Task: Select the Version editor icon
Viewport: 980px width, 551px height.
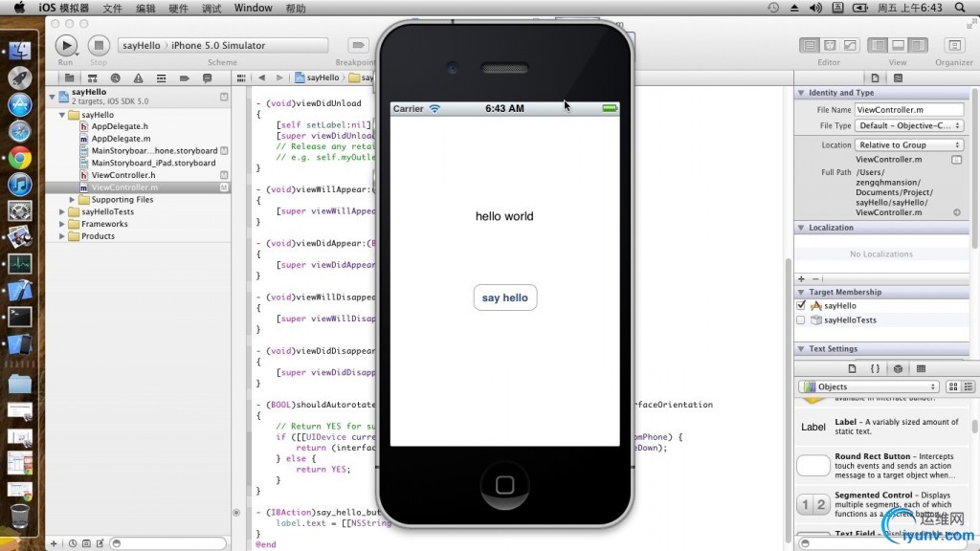Action: pyautogui.click(x=850, y=46)
